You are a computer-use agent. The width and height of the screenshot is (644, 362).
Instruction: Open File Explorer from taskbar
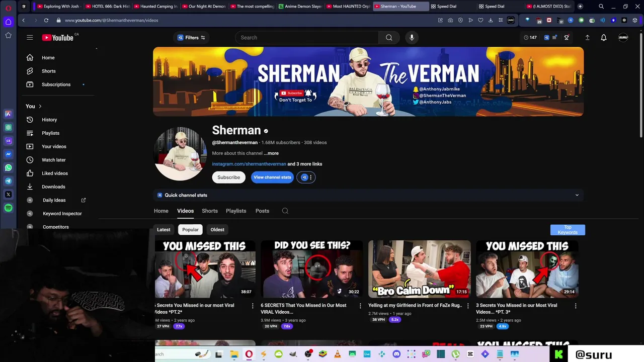tap(234, 354)
